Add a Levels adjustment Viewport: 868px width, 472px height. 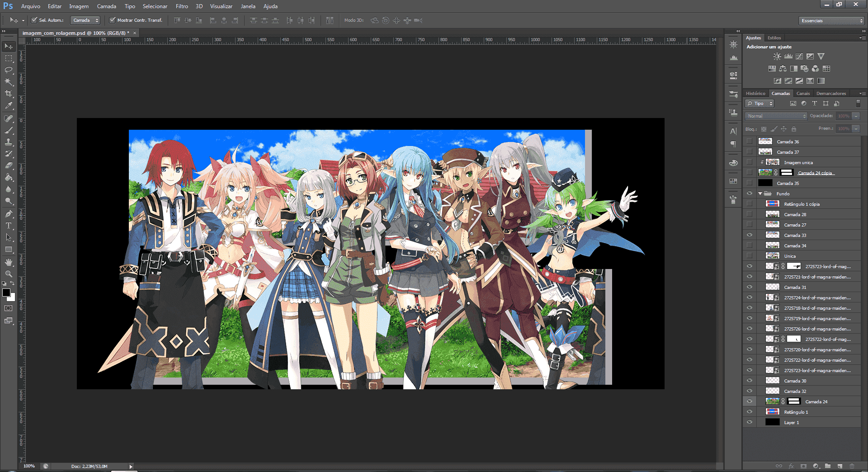coord(788,57)
